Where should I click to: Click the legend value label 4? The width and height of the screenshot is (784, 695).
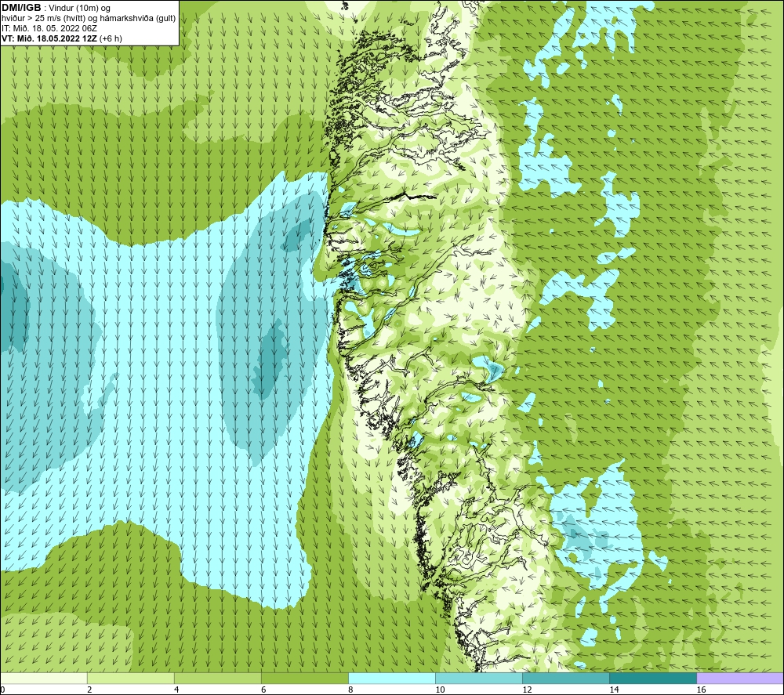tap(176, 690)
